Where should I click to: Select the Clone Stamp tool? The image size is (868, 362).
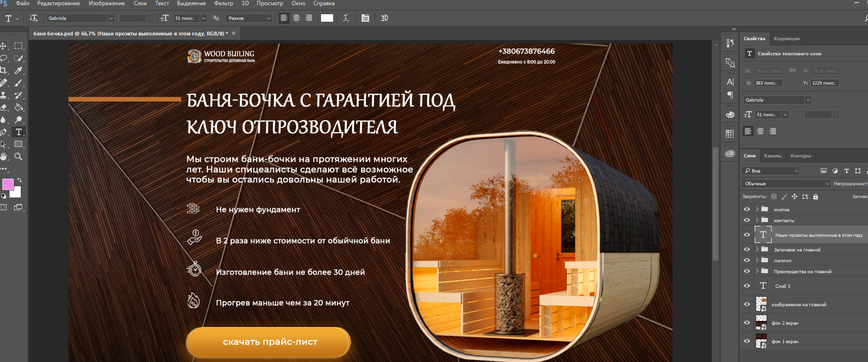click(x=3, y=95)
